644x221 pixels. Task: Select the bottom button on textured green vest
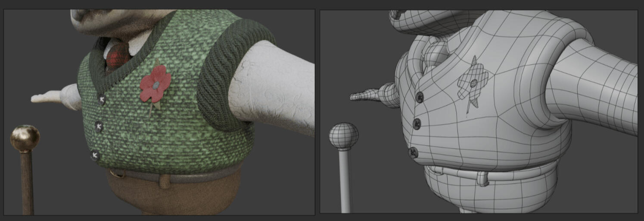click(95, 155)
